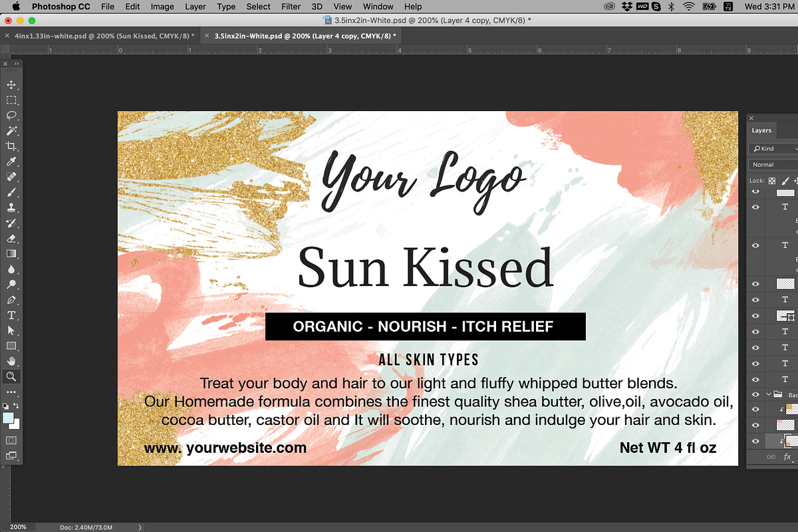Open the File menu
The image size is (798, 532).
[x=108, y=7]
